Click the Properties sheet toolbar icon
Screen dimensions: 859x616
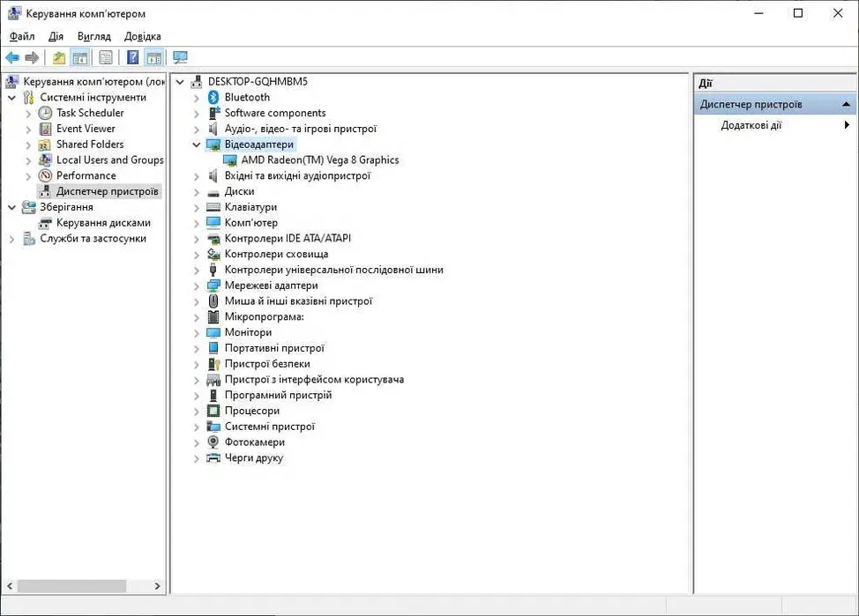(106, 57)
